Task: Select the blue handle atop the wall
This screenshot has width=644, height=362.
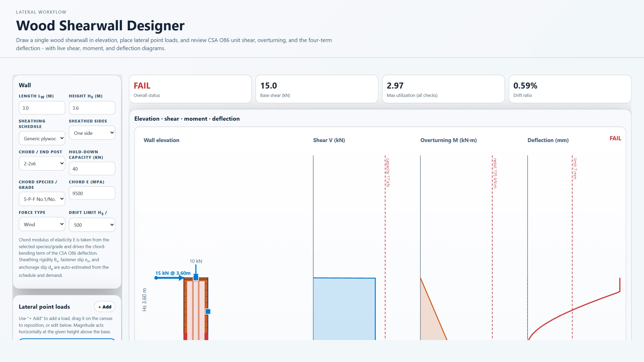Action: 196,278
